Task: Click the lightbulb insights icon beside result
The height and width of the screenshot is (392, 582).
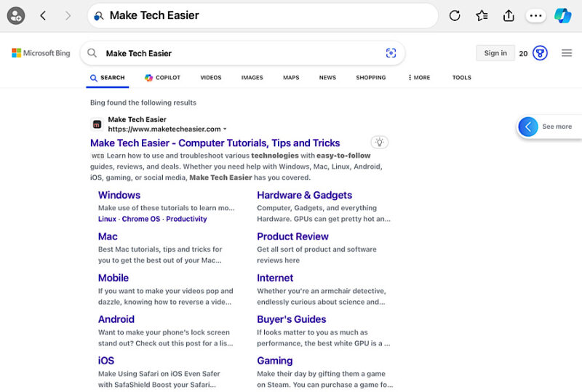Action: click(379, 142)
